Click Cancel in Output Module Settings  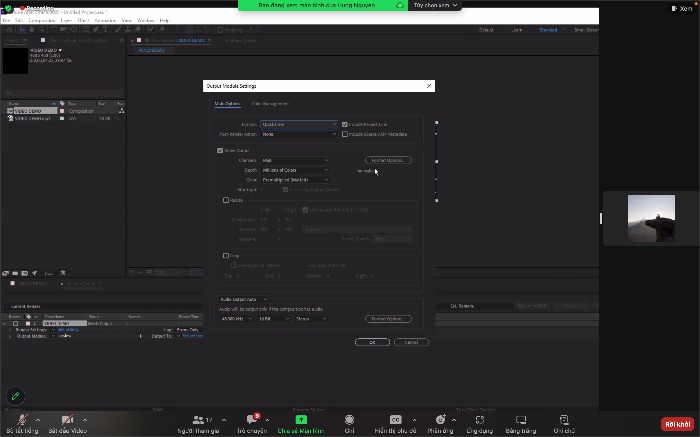[x=411, y=342]
